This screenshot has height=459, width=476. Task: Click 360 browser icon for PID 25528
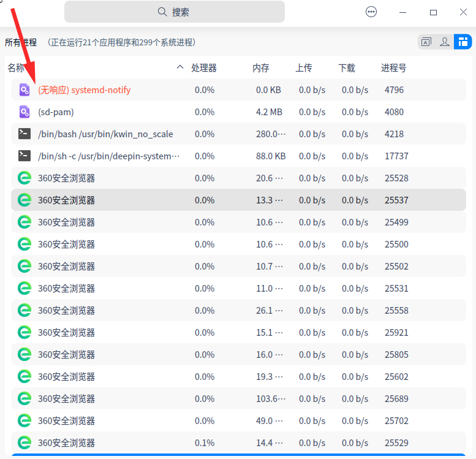[25, 178]
